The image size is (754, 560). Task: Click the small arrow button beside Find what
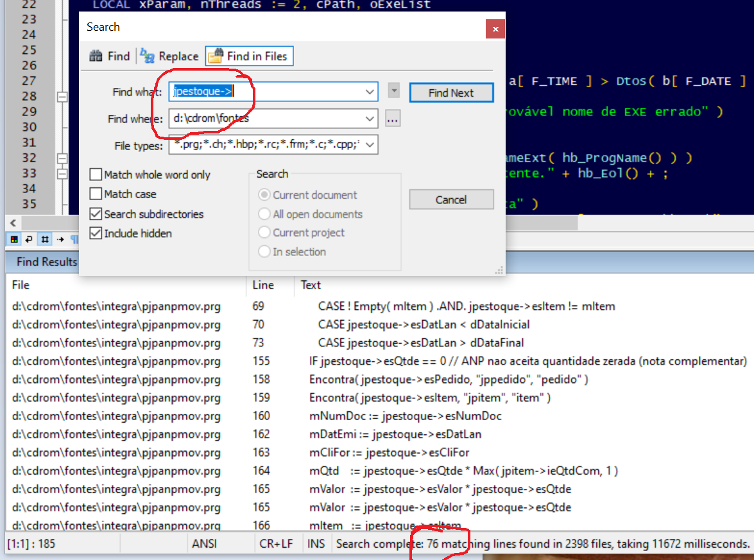click(x=394, y=90)
